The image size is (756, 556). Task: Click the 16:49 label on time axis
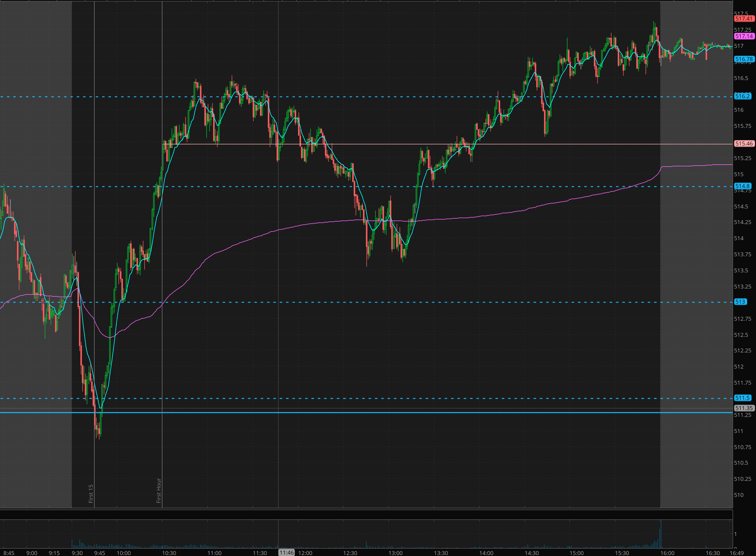click(736, 553)
